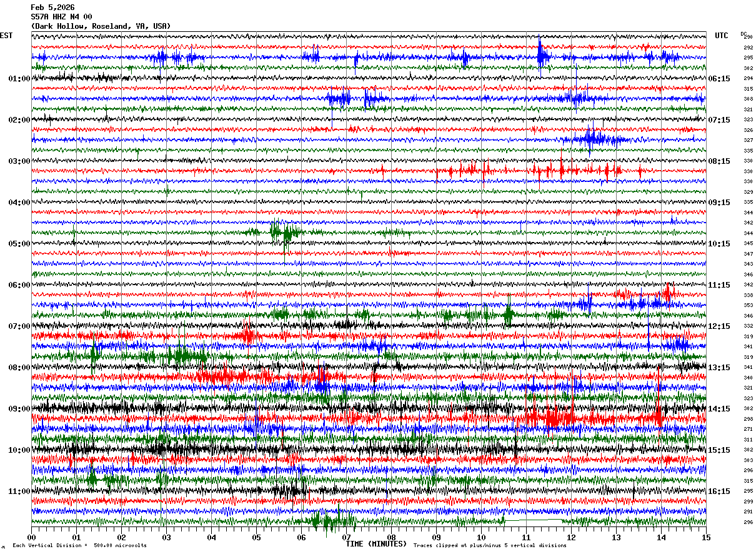The width and height of the screenshot is (756, 554).
Task: Click the DC offset value '290'
Action: (x=748, y=37)
